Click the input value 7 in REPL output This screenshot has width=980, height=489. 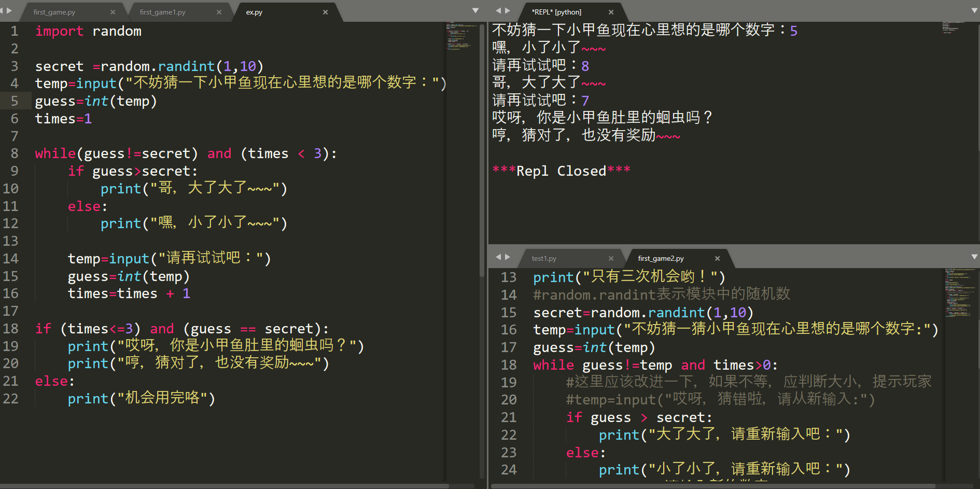click(585, 101)
